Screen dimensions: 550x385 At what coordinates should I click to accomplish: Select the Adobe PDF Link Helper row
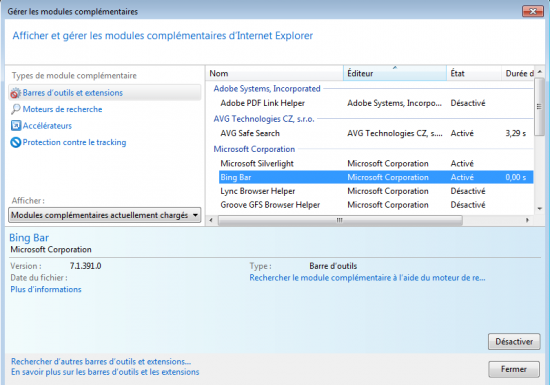pyautogui.click(x=376, y=103)
